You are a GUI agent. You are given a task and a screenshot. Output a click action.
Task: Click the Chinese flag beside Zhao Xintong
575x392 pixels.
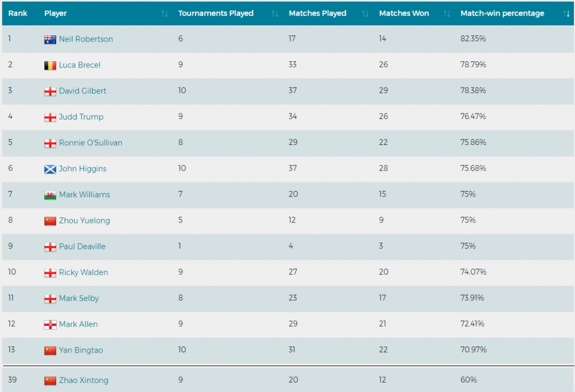point(50,381)
